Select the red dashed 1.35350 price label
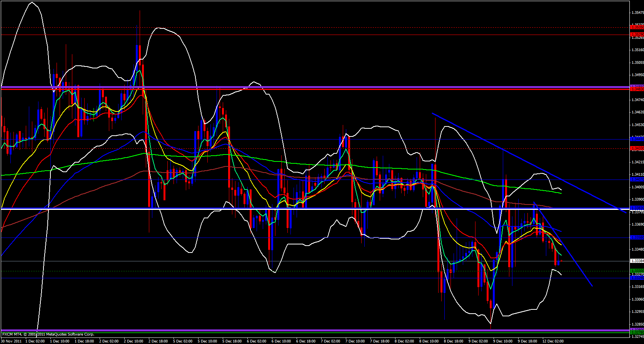 click(637, 27)
